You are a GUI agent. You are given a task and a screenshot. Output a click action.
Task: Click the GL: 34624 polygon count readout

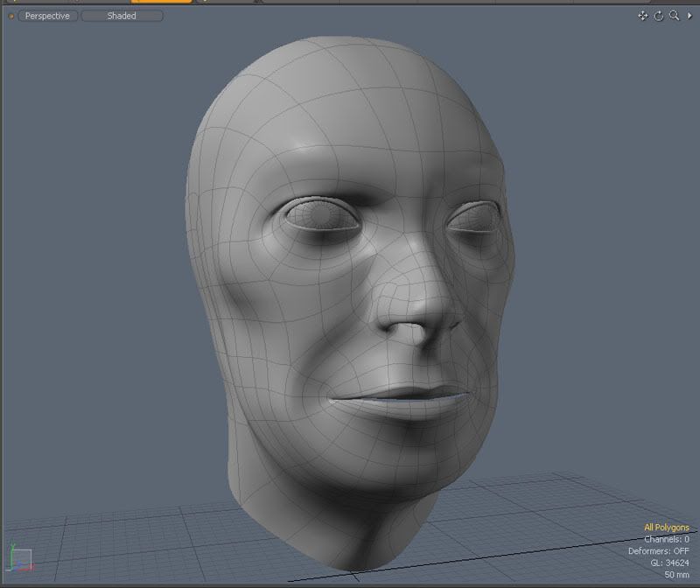pos(668,563)
